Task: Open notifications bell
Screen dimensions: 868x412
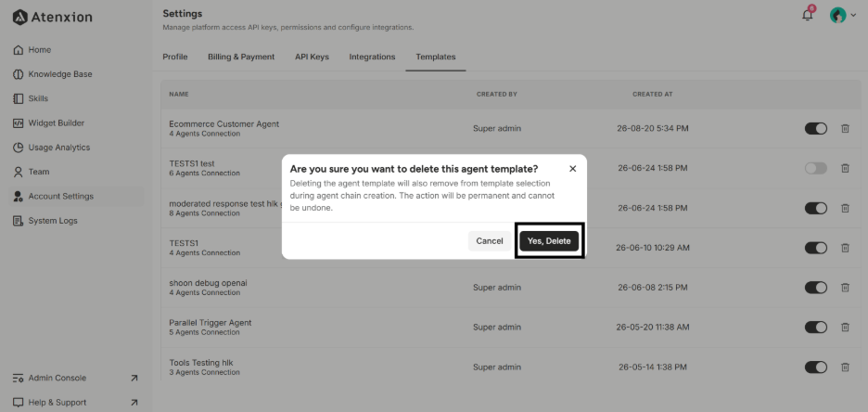Action: [x=808, y=15]
